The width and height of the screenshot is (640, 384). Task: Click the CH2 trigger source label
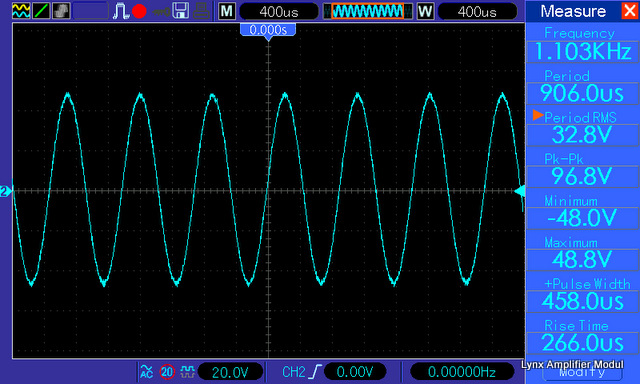293,372
